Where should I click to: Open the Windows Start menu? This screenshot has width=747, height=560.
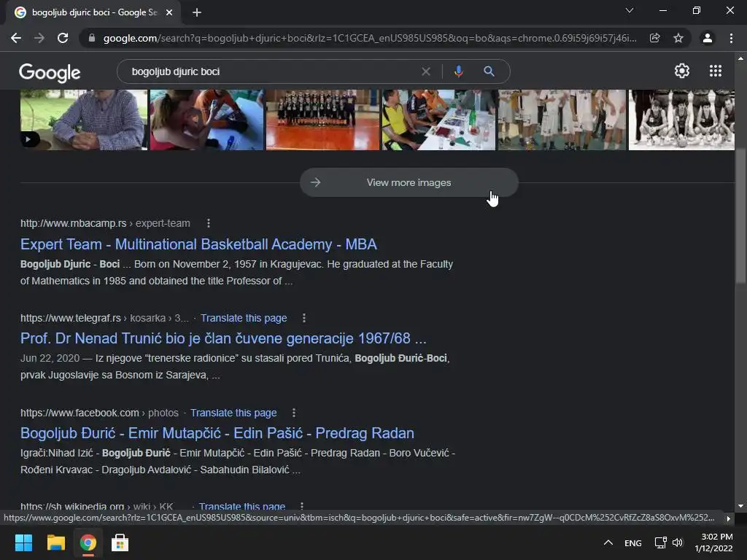point(23,542)
